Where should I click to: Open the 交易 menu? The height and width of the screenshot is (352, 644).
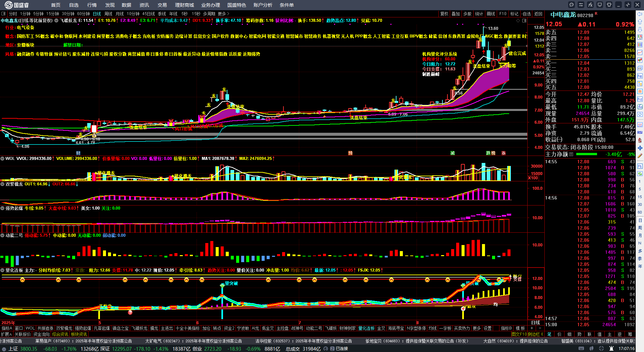[x=162, y=5]
